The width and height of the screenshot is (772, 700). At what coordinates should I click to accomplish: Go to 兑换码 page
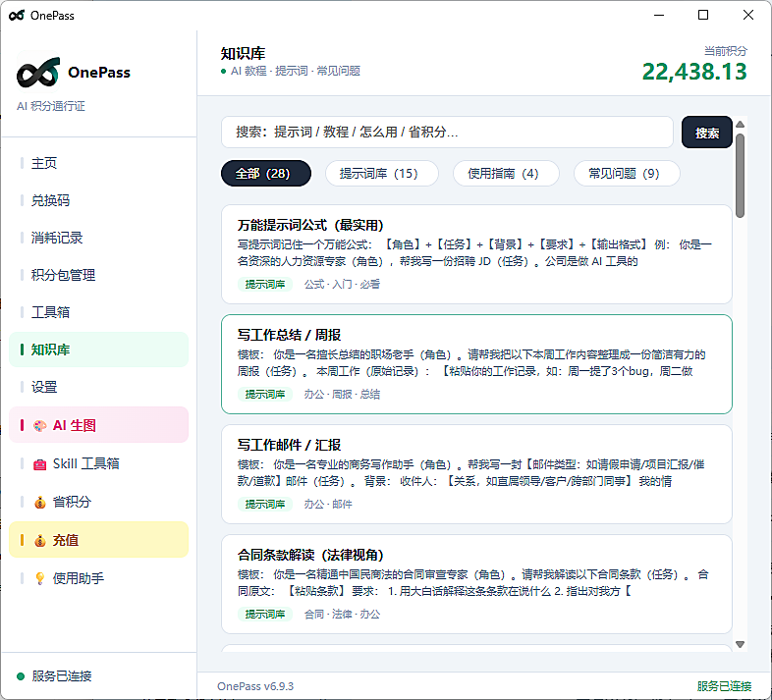pyautogui.click(x=98, y=200)
